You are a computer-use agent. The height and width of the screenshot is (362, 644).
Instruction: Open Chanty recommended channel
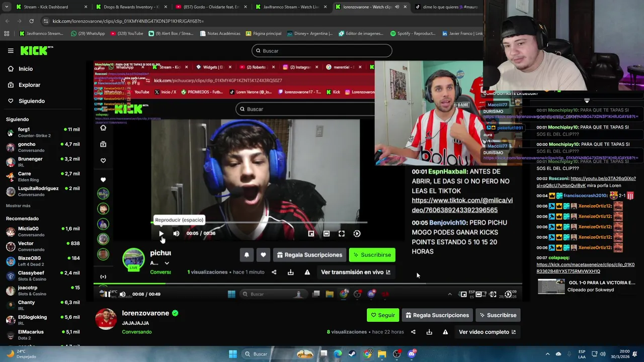[x=43, y=305]
